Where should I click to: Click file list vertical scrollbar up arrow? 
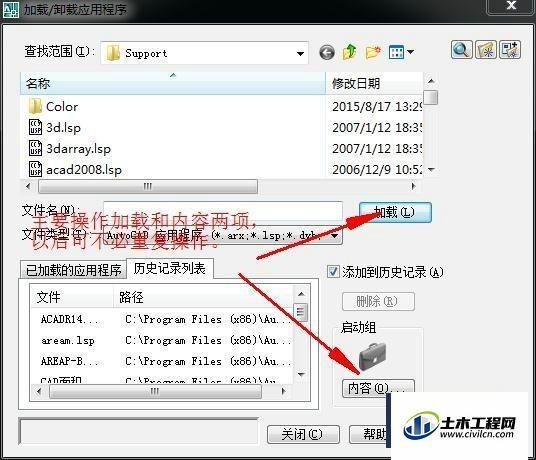point(431,81)
